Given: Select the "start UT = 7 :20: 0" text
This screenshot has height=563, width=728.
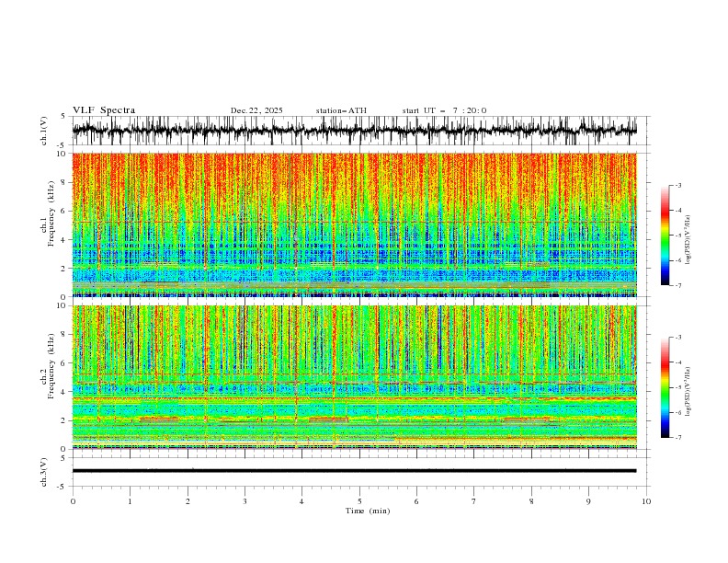Looking at the screenshot, I should 444,110.
